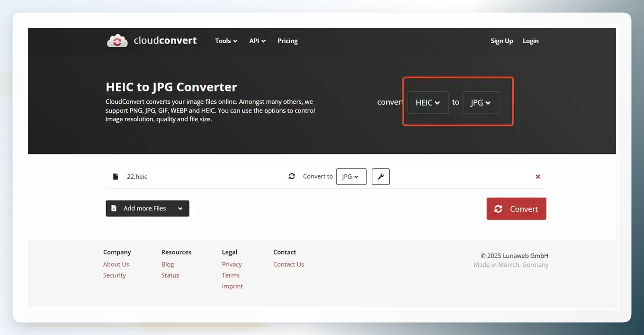The image size is (644, 335).
Task: Click the CloudConvert cloud logo icon
Action: (x=117, y=41)
